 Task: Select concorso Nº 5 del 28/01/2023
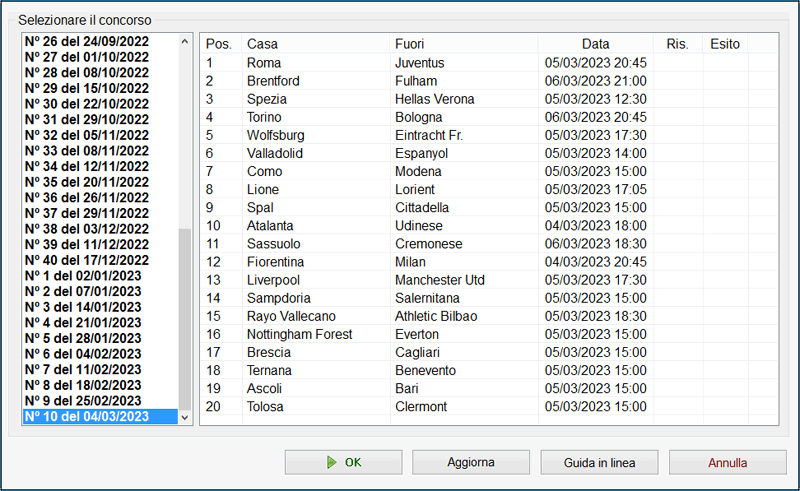coord(101,338)
